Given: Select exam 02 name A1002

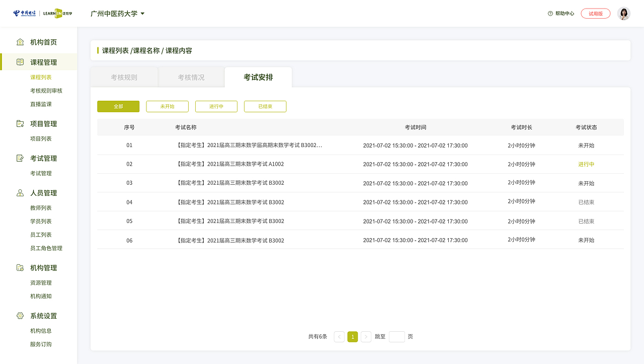Looking at the screenshot, I should pos(230,164).
